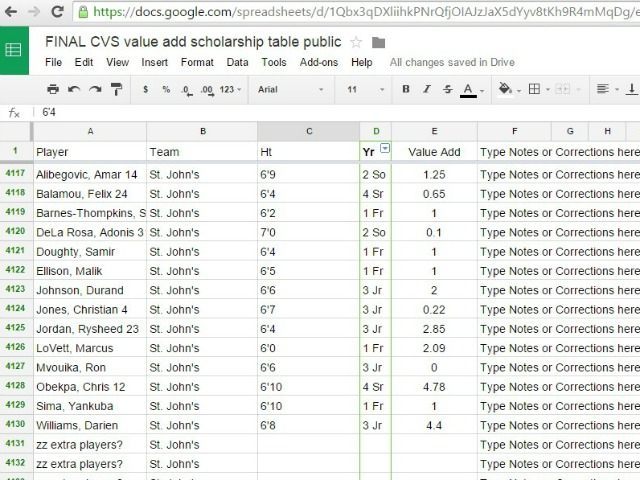Select the 'Player' header cell

point(90,152)
